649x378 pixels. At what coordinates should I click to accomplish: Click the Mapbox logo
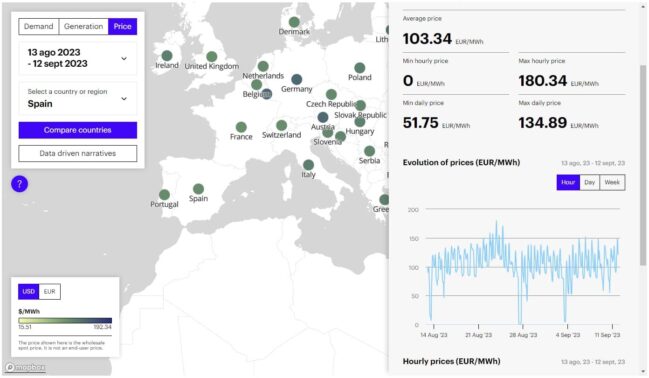tap(26, 367)
